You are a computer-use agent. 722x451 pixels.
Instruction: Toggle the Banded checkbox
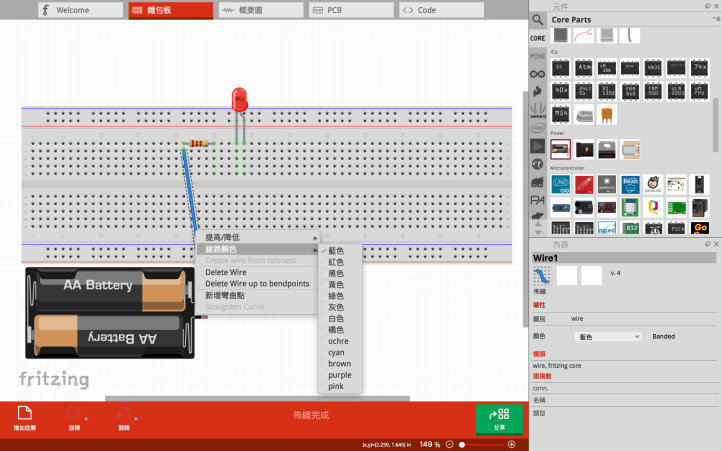point(648,337)
